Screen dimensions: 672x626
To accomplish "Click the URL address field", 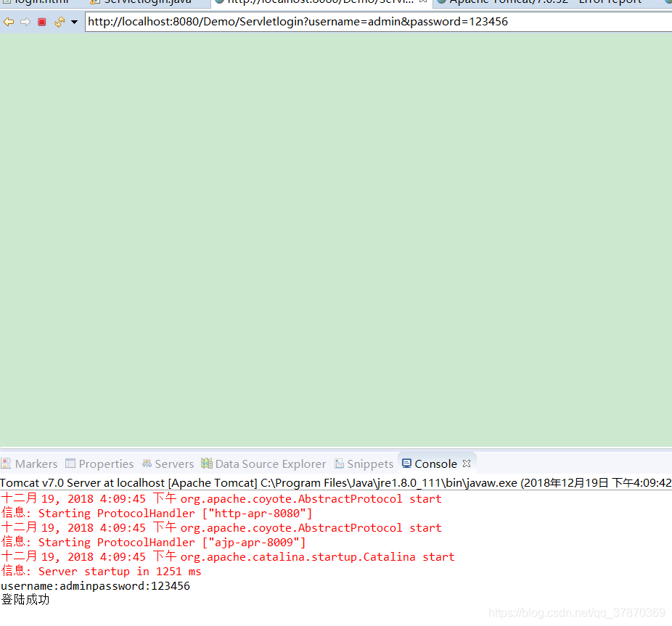I will [378, 22].
